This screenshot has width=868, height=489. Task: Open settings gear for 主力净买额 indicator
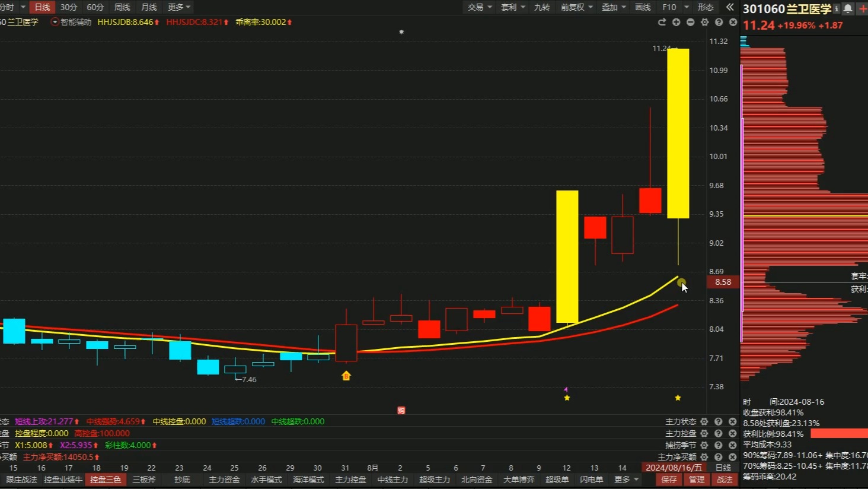pos(704,457)
